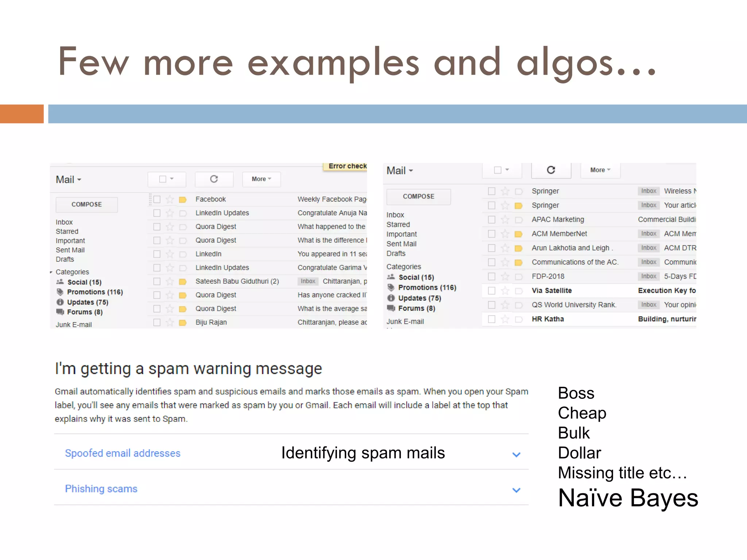
Task: Click Forums chat icon in right sidebar
Action: pos(391,308)
